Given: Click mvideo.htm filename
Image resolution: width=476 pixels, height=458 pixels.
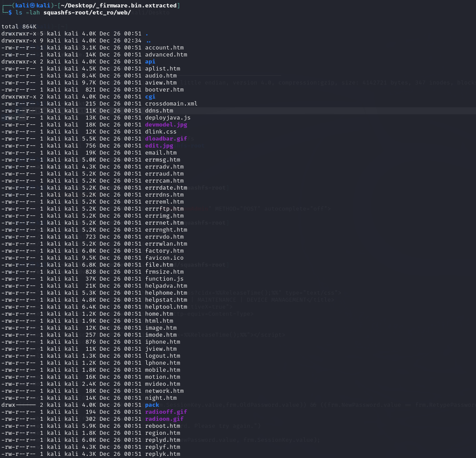Looking at the screenshot, I should (163, 384).
